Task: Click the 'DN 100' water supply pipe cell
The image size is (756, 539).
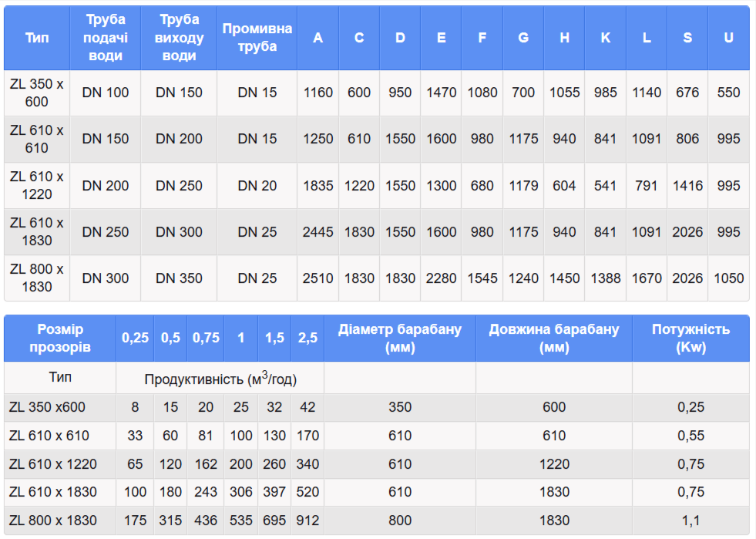Action: 105,93
